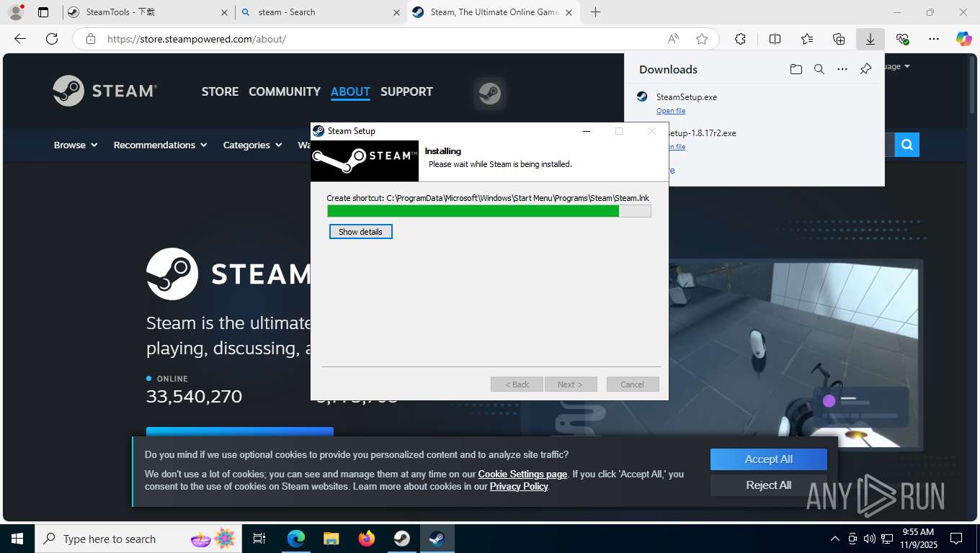Open File Explorer from taskbar

coord(331,539)
